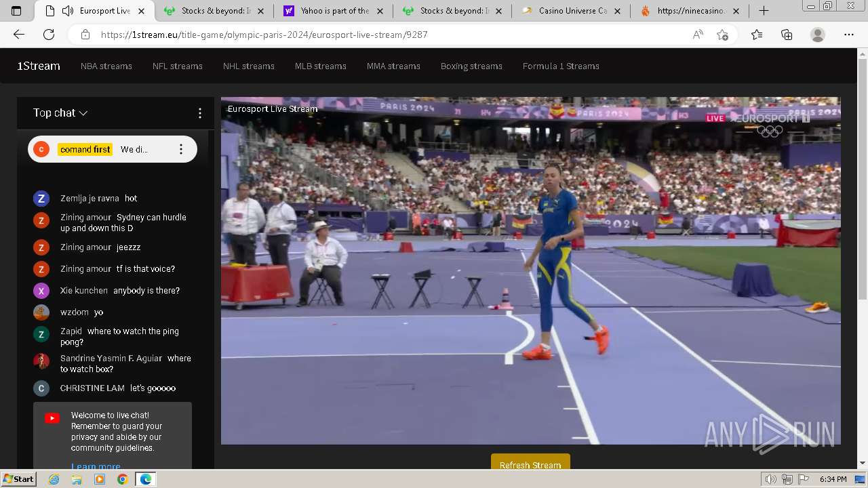Expand Top chat dropdown
The width and height of the screenshot is (868, 488).
60,113
